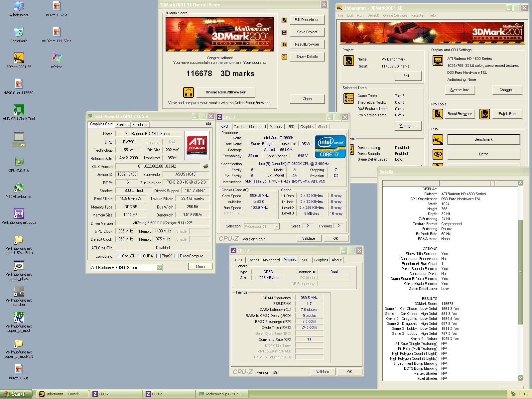Switch to the Validation tab in GPU-Z
This screenshot has width=532, height=399.
click(x=140, y=125)
